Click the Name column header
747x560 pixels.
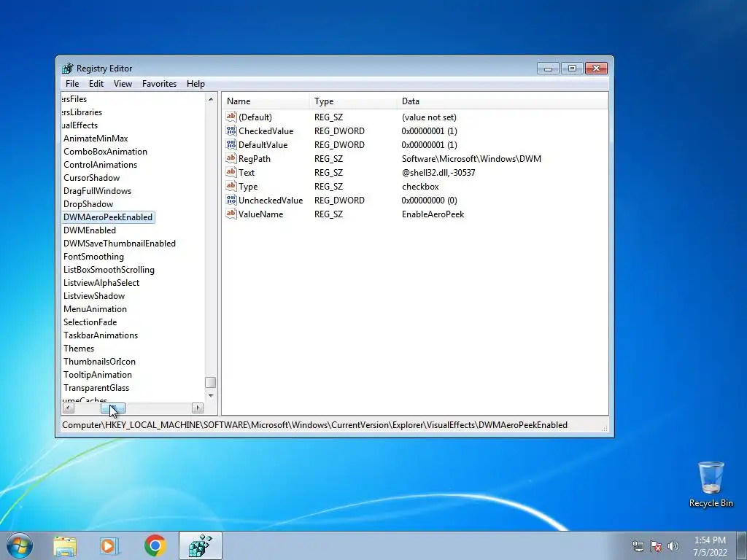266,101
